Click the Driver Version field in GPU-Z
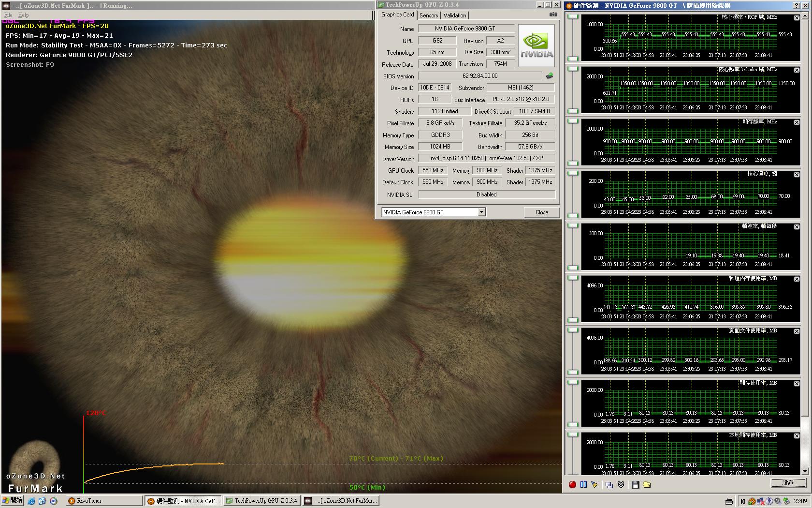 487,158
